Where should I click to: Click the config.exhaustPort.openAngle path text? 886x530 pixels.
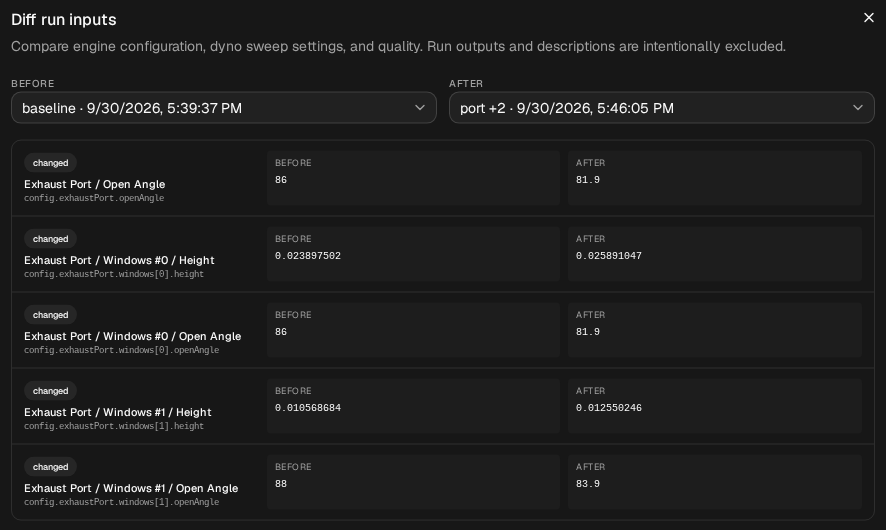tap(94, 198)
